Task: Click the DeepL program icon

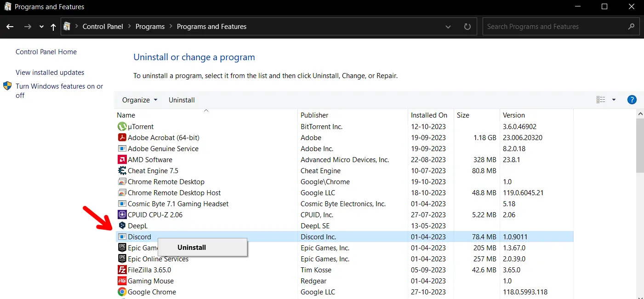Action: (122, 226)
